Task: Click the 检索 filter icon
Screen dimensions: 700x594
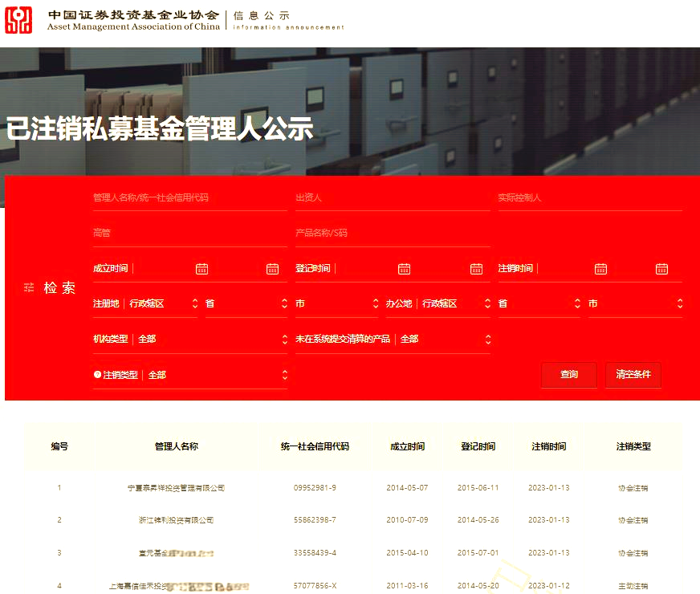Action: pyautogui.click(x=28, y=287)
